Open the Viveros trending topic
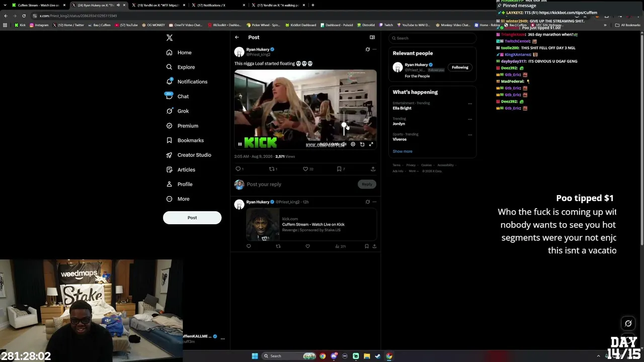This screenshot has height=362, width=644. [x=399, y=139]
